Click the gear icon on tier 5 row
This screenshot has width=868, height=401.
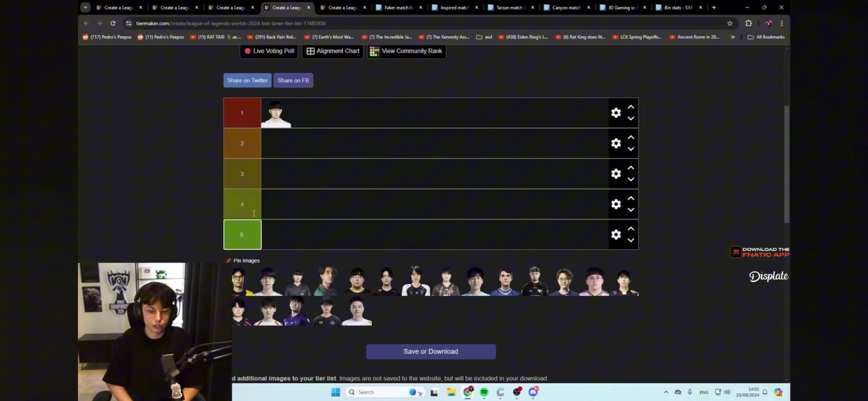[616, 234]
